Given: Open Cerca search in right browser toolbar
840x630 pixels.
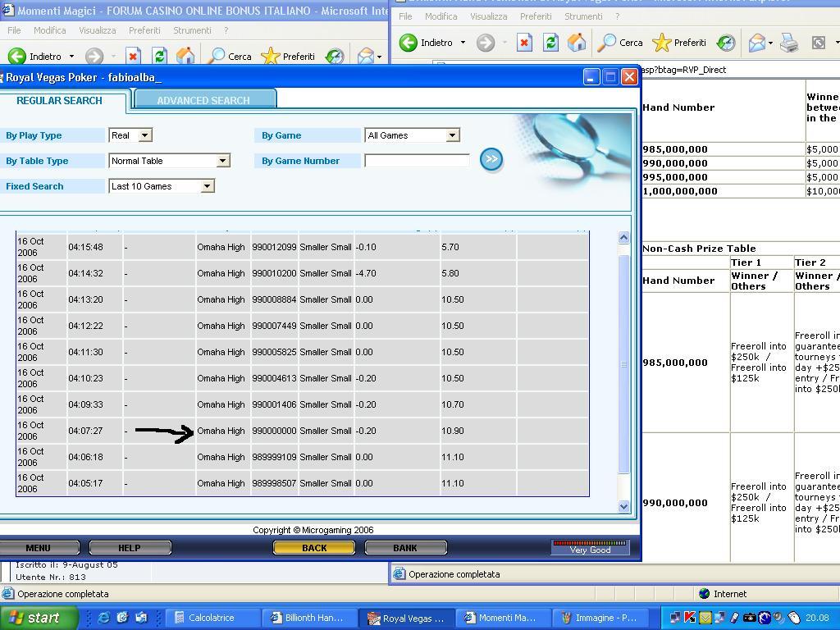Looking at the screenshot, I should pyautogui.click(x=620, y=43).
